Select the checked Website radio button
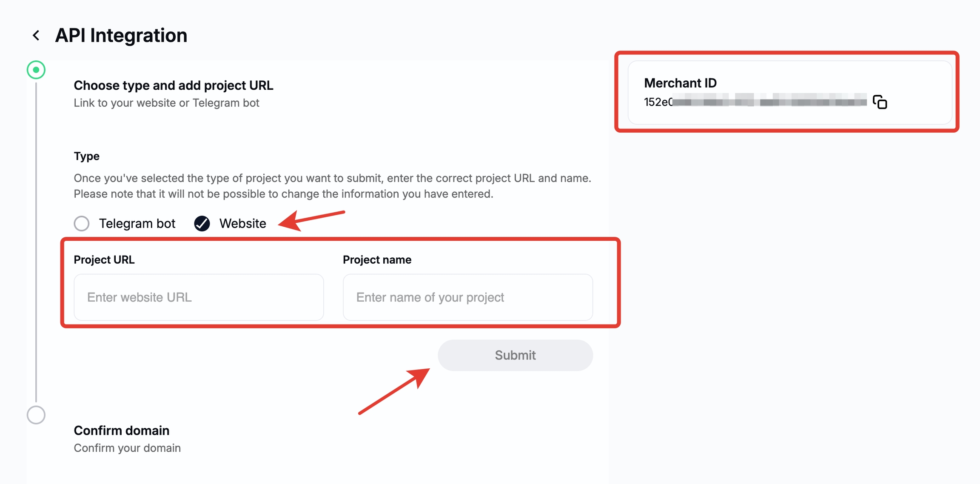This screenshot has width=980, height=484. (x=202, y=223)
